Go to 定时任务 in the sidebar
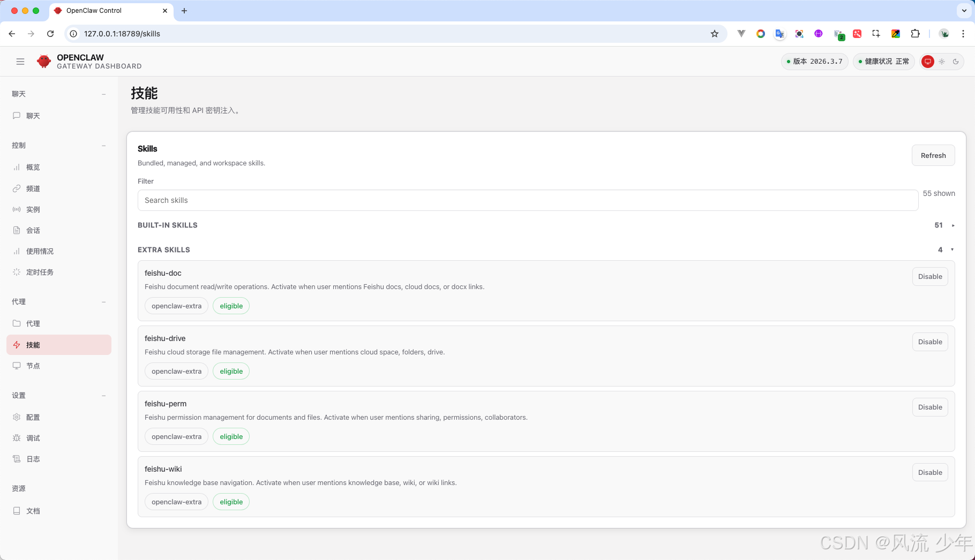 pyautogui.click(x=40, y=272)
